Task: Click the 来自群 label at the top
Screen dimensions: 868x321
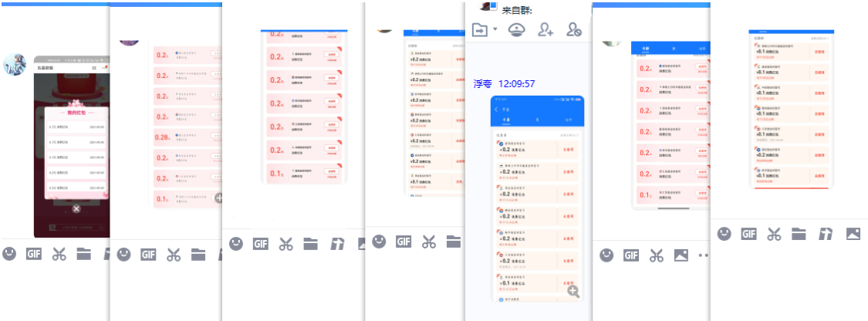Action: coord(517,10)
